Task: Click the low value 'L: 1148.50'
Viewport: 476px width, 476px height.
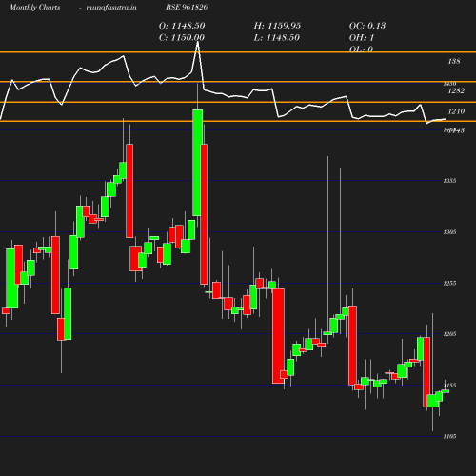Action: 277,38
